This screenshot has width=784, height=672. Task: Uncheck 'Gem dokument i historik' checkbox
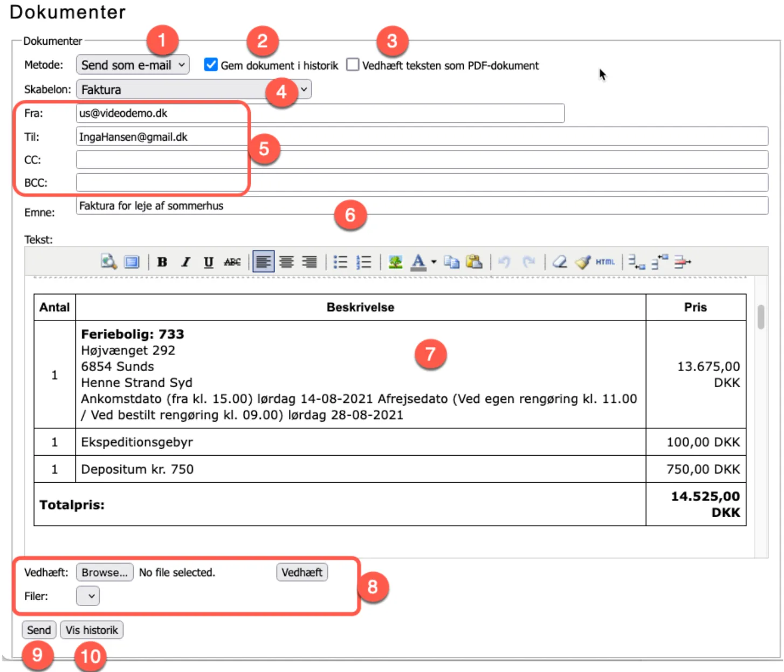[211, 65]
